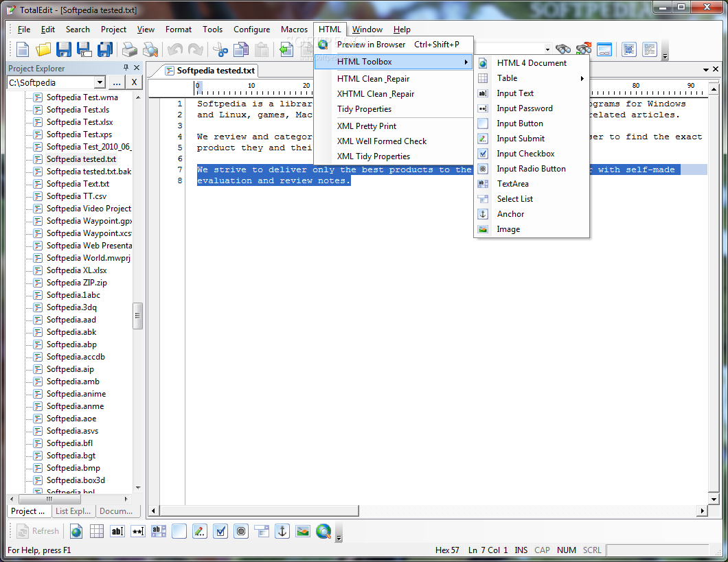Insert Anchor from bottom toolbar

coord(282,531)
